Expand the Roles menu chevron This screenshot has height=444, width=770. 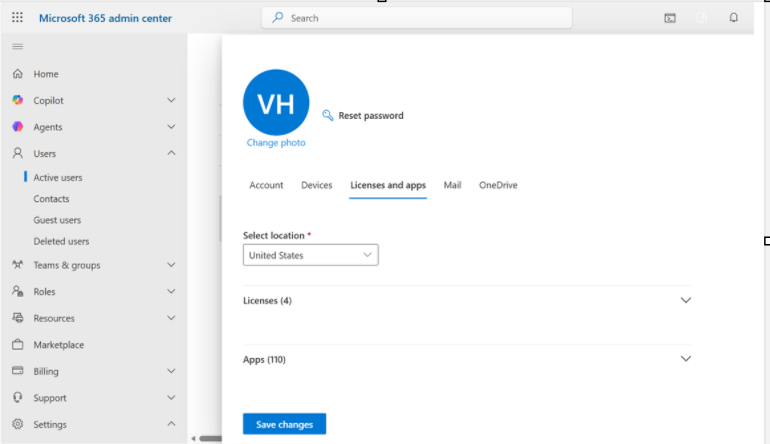pos(171,291)
